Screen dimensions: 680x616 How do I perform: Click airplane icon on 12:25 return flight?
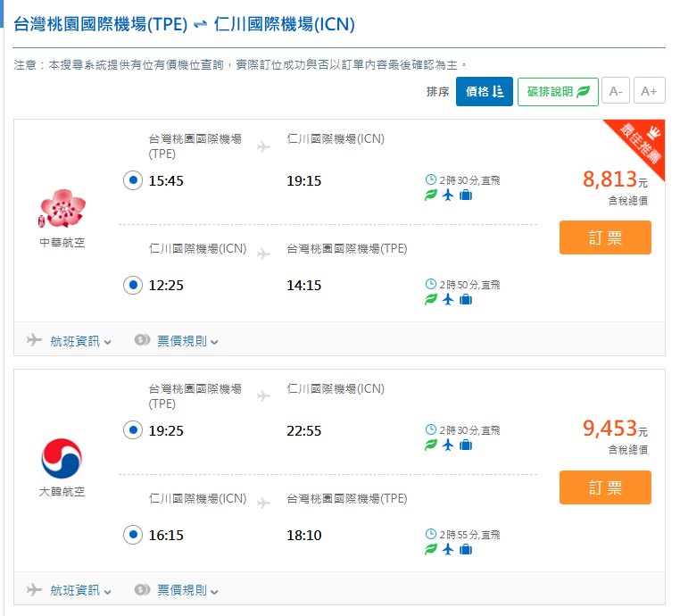coord(448,300)
